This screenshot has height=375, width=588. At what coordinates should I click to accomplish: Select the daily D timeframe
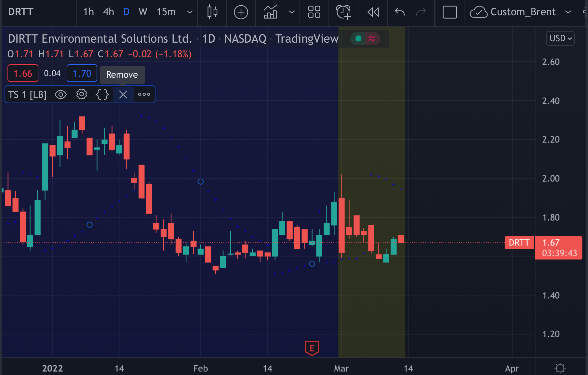(127, 12)
